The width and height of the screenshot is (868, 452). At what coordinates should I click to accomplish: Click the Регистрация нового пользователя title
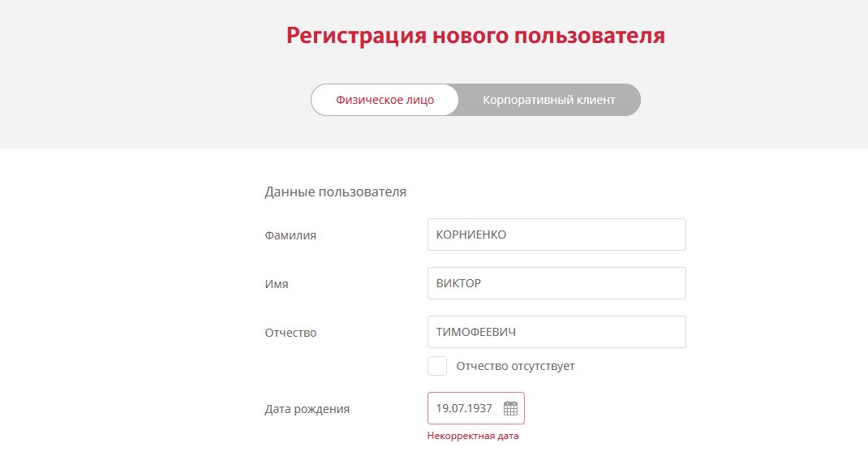point(475,36)
